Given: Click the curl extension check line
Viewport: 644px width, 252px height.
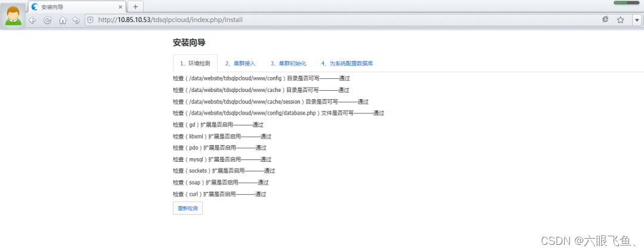Looking at the screenshot, I should [x=219, y=193].
